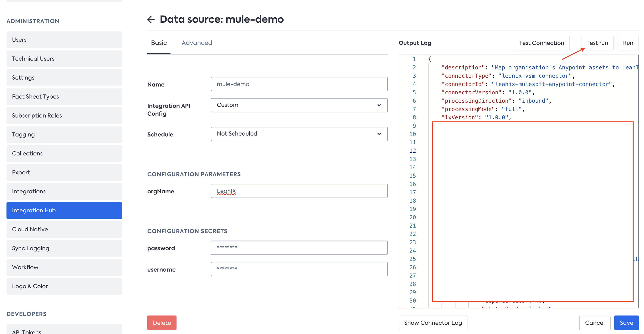Open Cloud Native settings
Viewport: 644px width, 334px height.
[64, 229]
